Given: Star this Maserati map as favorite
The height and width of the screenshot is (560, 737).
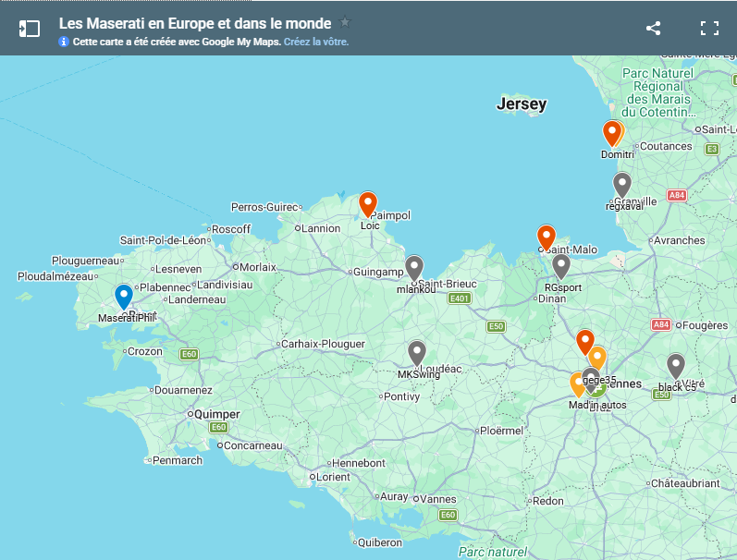Looking at the screenshot, I should (345, 21).
